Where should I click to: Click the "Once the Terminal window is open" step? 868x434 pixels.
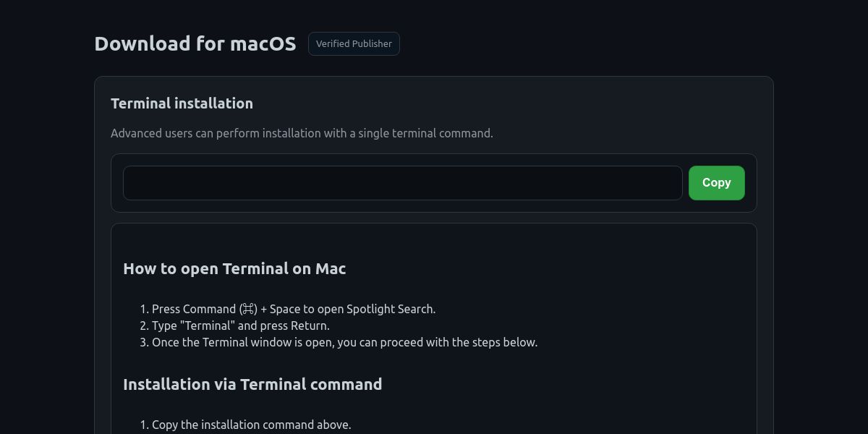pyautogui.click(x=344, y=342)
